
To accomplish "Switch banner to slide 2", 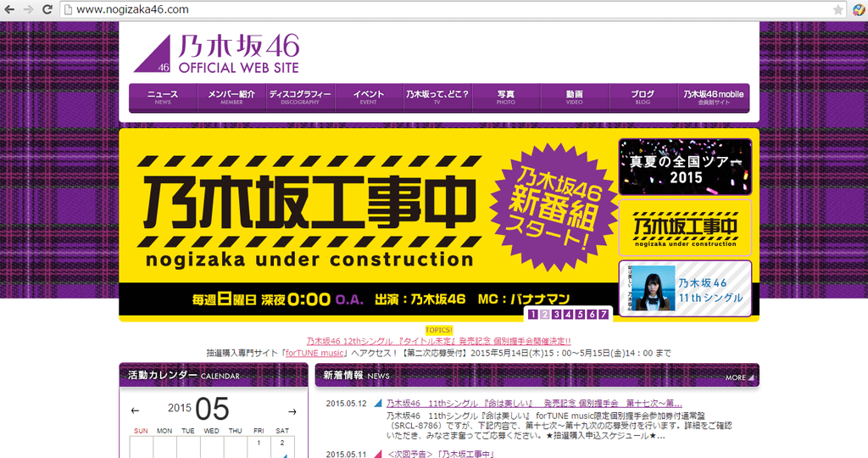I will (545, 315).
